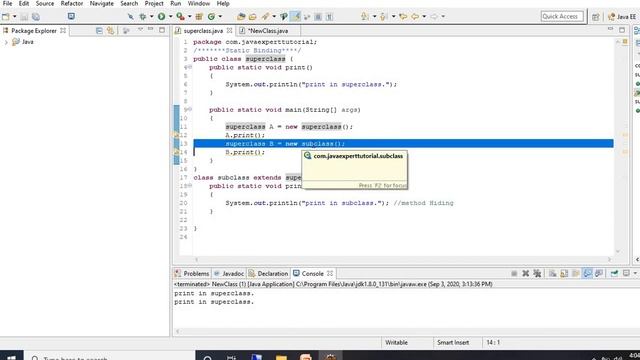Screen dimensions: 640x360
Task: Open the Declaration tab
Action: coord(268,273)
